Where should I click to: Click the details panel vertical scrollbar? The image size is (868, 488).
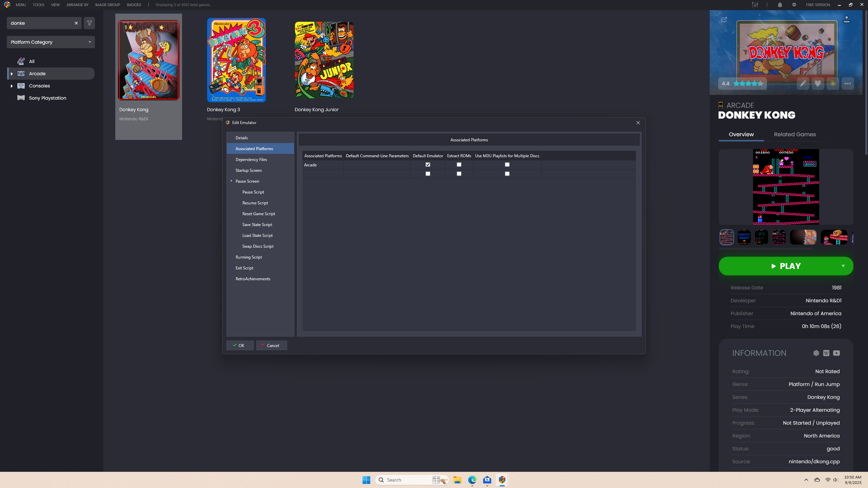coord(865,83)
